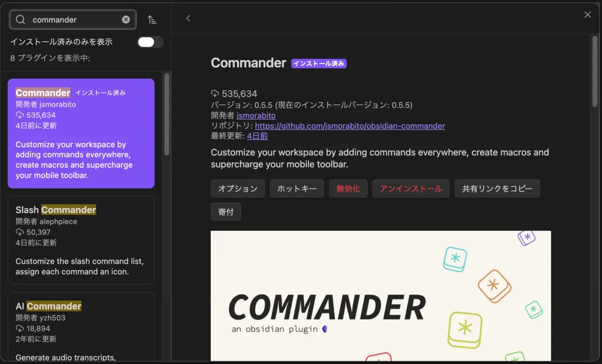This screenshot has width=602, height=364.
Task: Toggle show installed plugins only
Action: 150,42
